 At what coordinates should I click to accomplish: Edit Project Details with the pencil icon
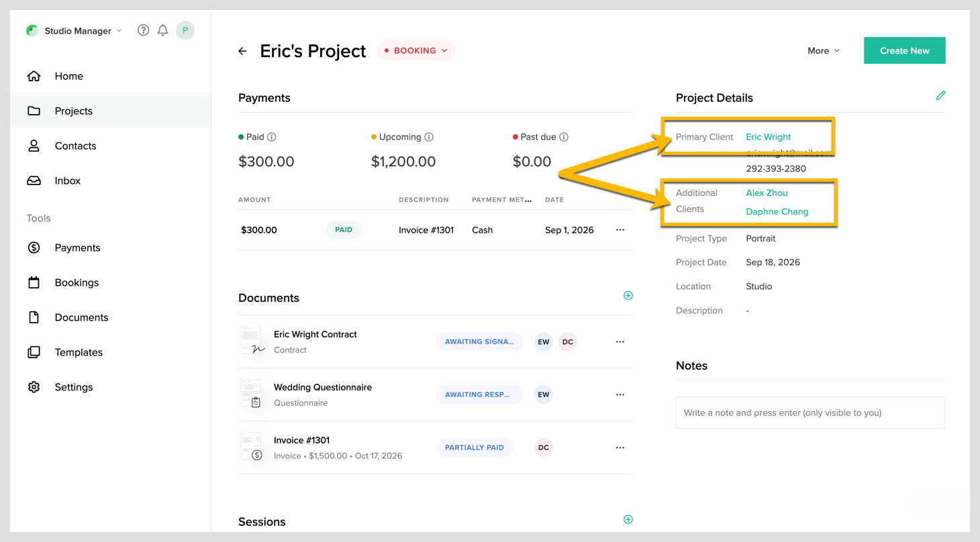click(940, 96)
